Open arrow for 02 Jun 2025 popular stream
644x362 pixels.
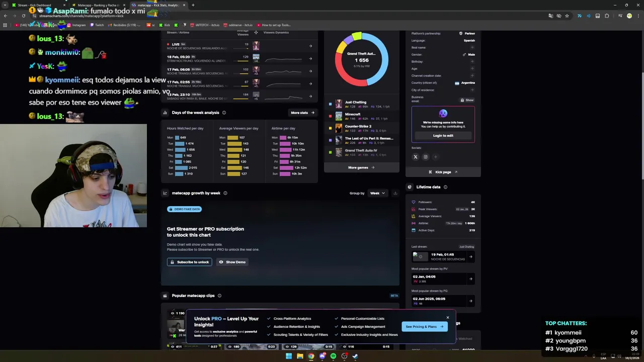(471, 301)
